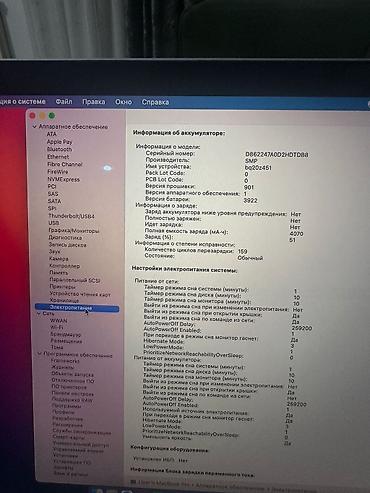Click the firmware version value 901
The width and height of the screenshot is (370, 493).
pyautogui.click(x=249, y=187)
